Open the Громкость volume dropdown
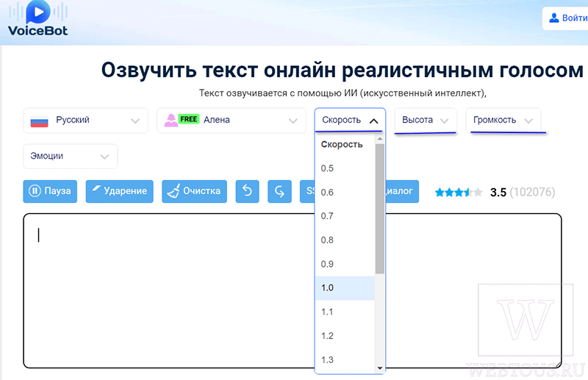The height and width of the screenshot is (380, 588). click(503, 120)
